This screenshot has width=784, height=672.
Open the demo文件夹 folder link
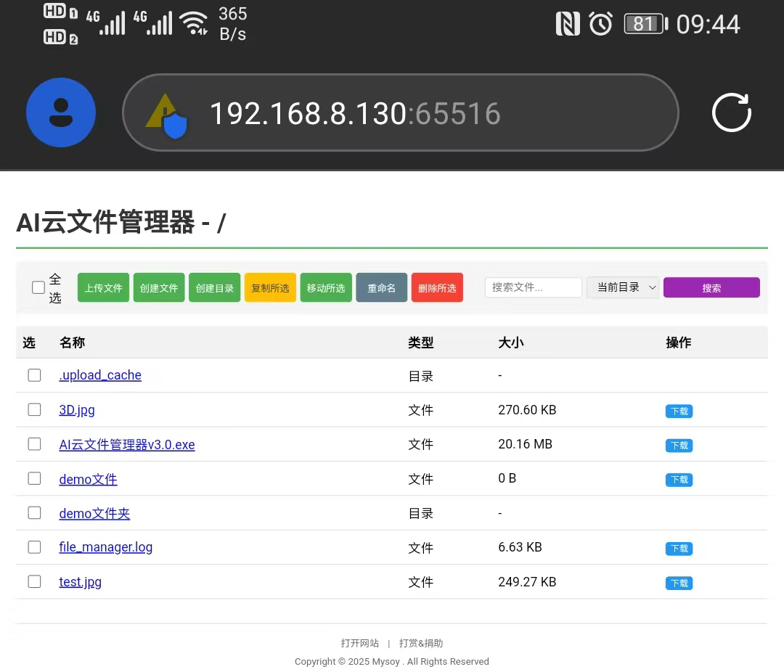94,514
